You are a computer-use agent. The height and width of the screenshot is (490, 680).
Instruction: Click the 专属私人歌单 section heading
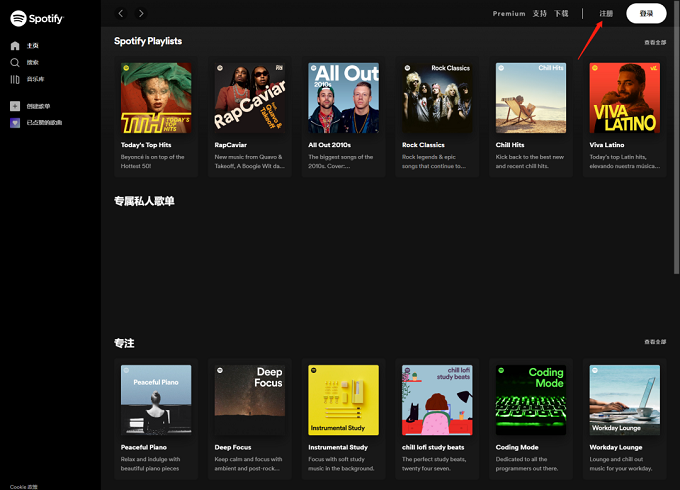click(x=144, y=201)
